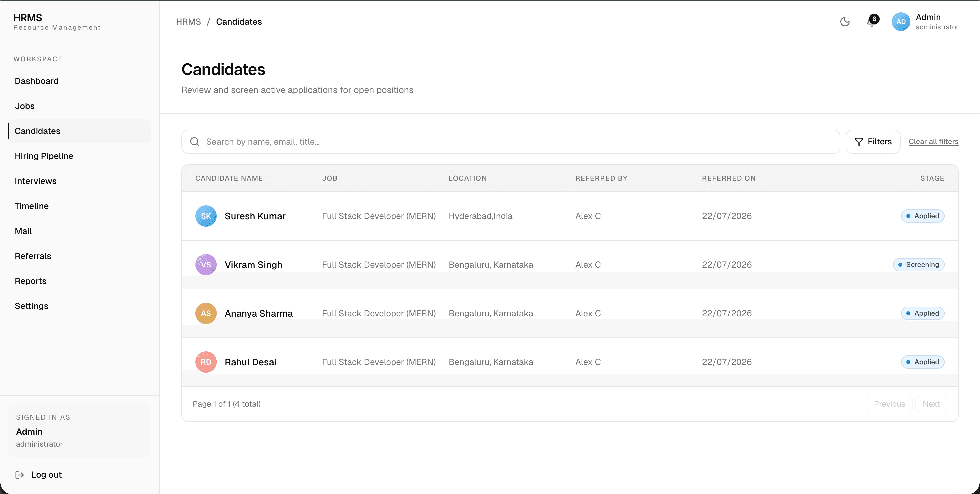Click Rahul Desai's Full Stack Developer job cell
The width and height of the screenshot is (980, 494).
tap(379, 362)
